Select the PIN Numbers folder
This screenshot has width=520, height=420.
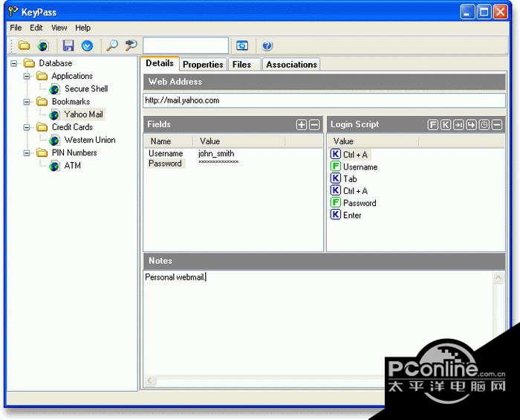click(x=74, y=152)
